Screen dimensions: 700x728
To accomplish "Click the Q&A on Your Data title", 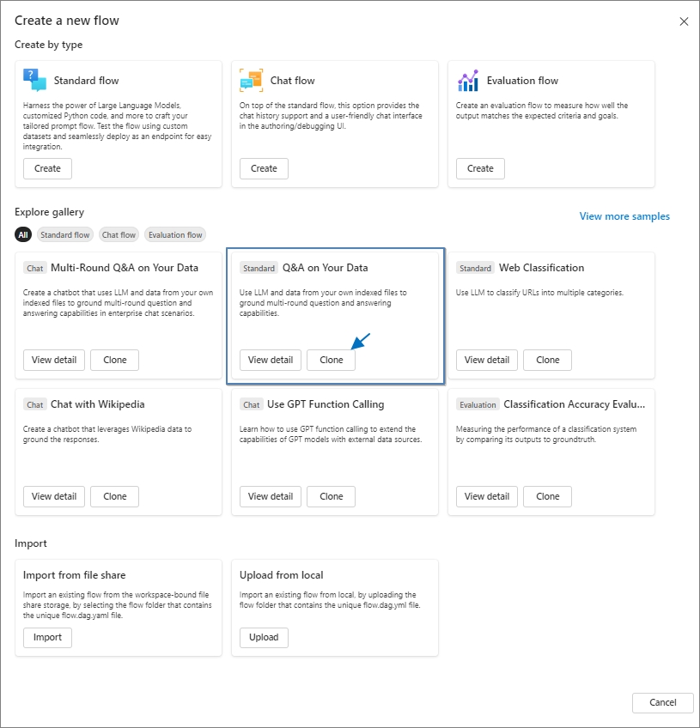I will (x=326, y=268).
